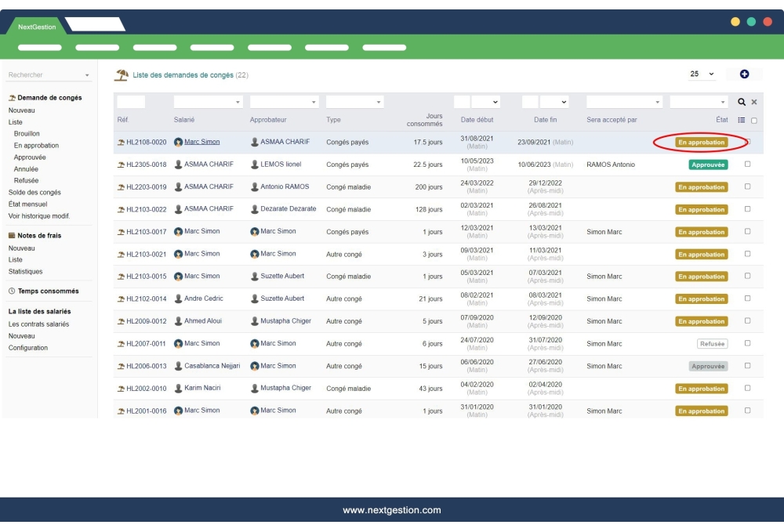Open État mensuel in the sidebar
This screenshot has width=784, height=532.
(27, 204)
